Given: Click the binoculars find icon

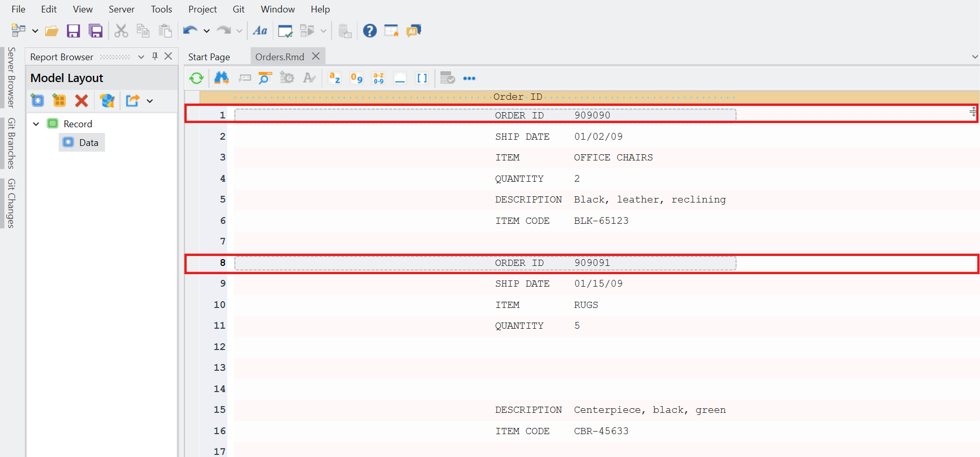Looking at the screenshot, I should [x=221, y=78].
